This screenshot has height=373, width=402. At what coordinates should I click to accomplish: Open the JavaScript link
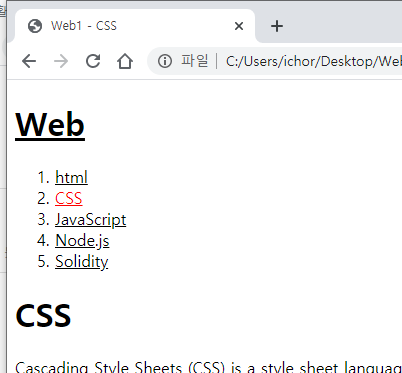click(x=91, y=220)
